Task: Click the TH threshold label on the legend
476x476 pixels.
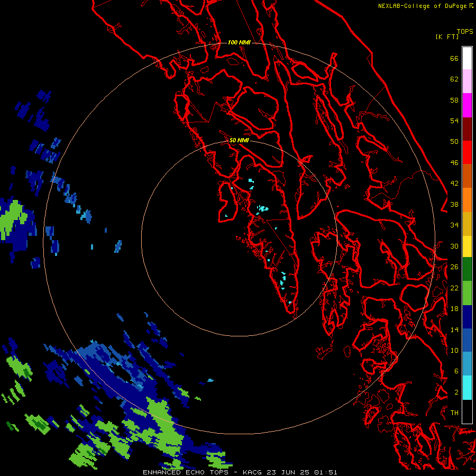Action: 454,413
